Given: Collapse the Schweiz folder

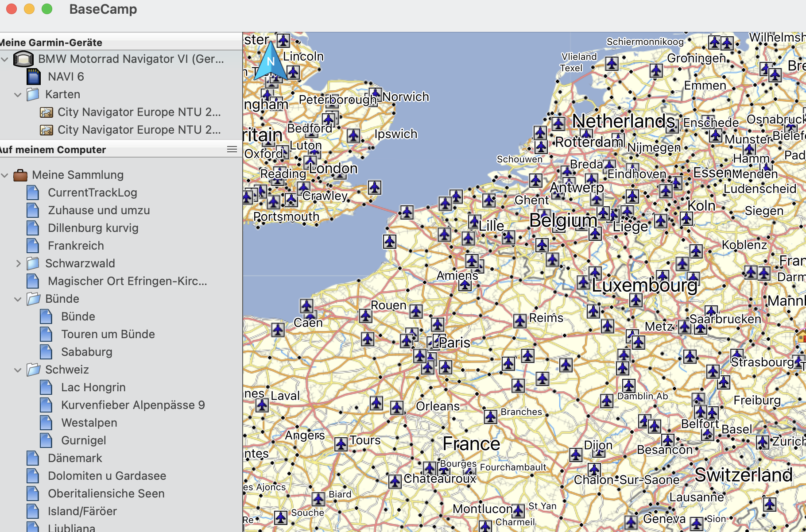Looking at the screenshot, I should [18, 370].
